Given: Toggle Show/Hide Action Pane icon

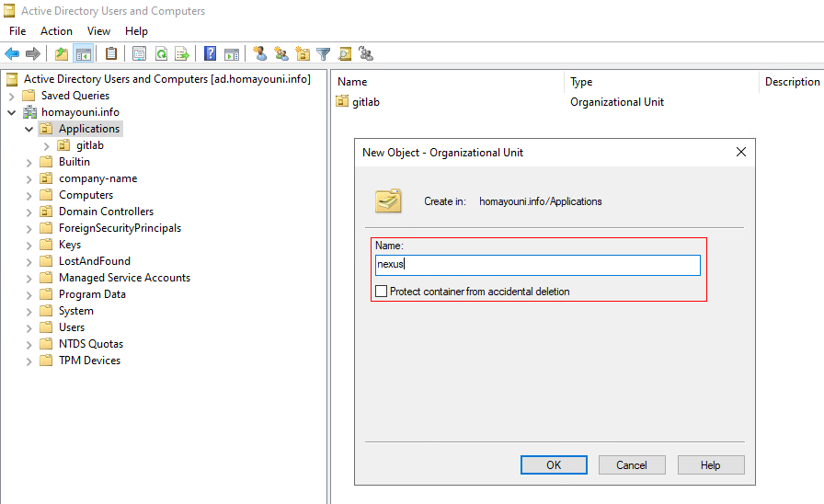Looking at the screenshot, I should [x=231, y=53].
